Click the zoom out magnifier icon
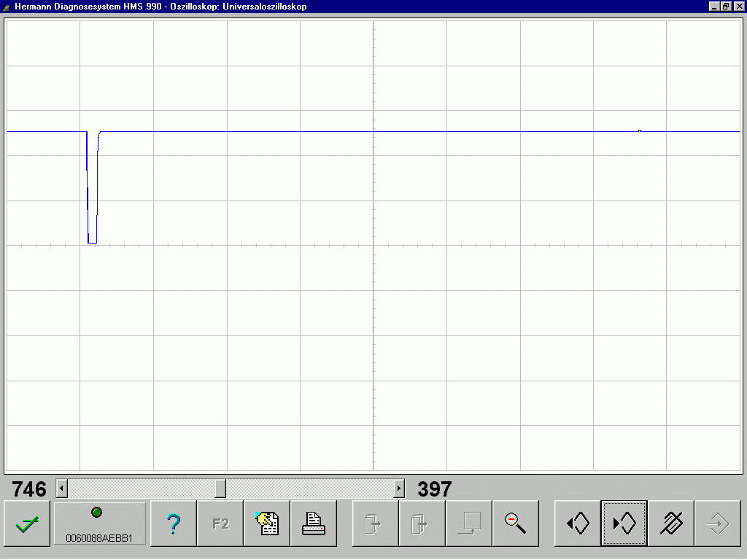 tap(516, 524)
